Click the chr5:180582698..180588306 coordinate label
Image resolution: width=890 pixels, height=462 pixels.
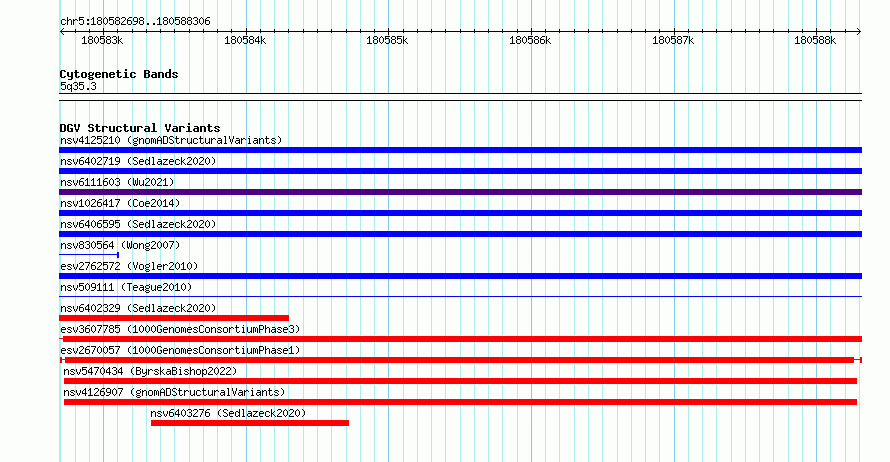[135, 22]
